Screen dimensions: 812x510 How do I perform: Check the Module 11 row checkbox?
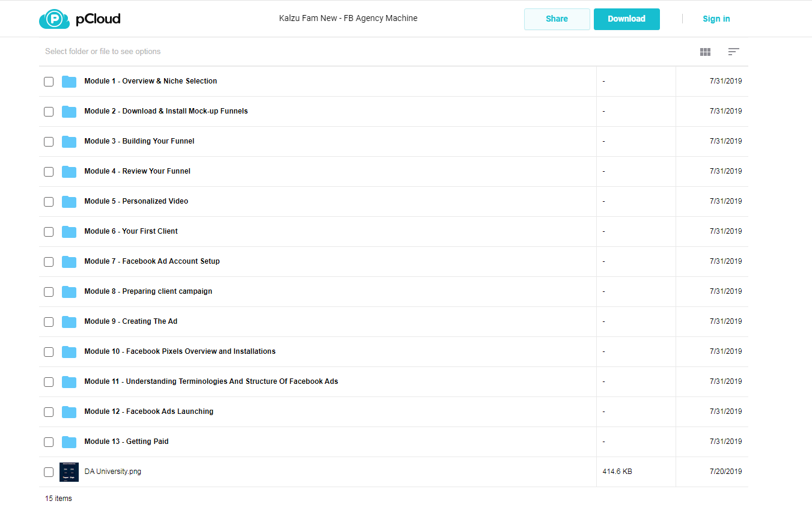point(49,382)
